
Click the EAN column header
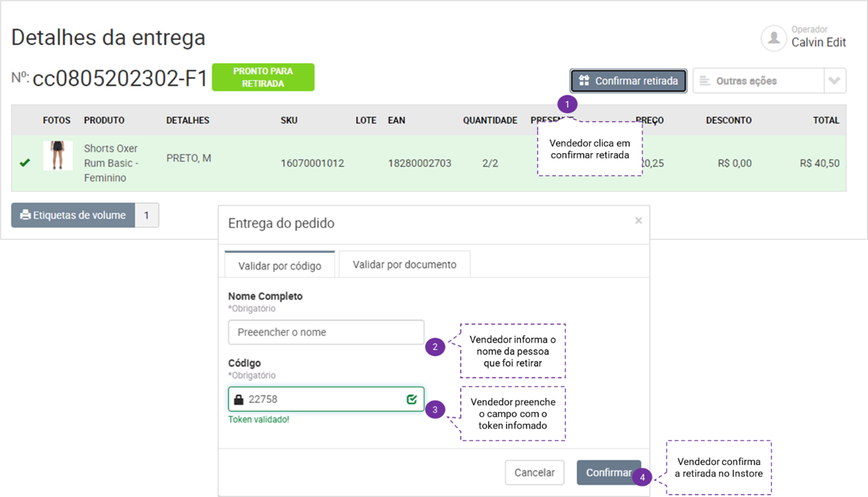(x=397, y=120)
